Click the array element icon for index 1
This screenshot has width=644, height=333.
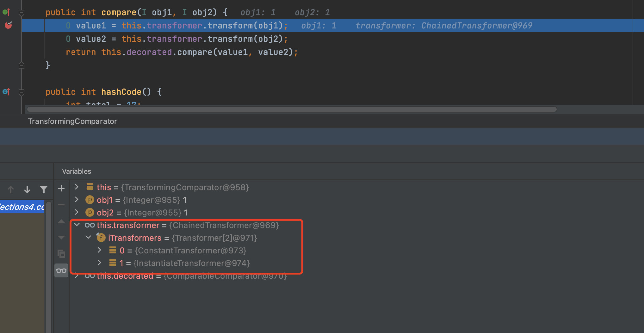(113, 263)
